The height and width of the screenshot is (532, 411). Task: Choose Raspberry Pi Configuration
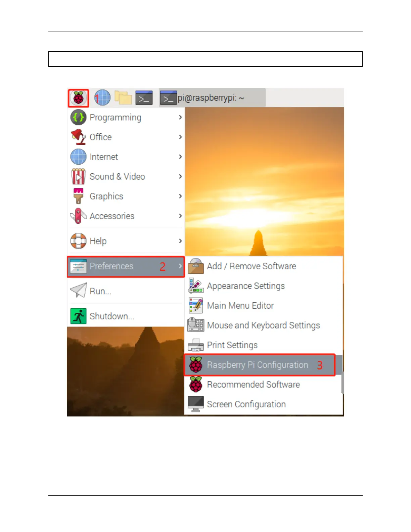[x=260, y=365]
